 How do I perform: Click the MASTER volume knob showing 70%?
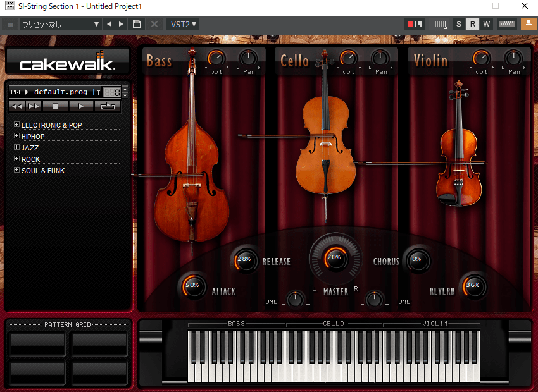335,259
